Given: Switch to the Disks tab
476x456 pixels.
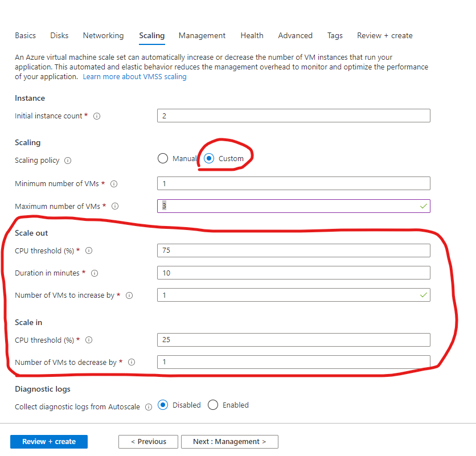Looking at the screenshot, I should tap(59, 35).
